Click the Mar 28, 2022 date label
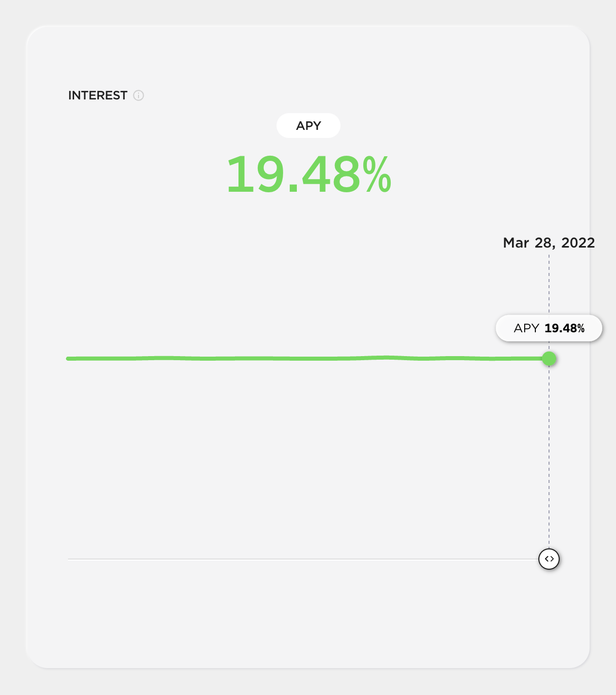Image resolution: width=616 pixels, height=695 pixels. click(x=549, y=243)
